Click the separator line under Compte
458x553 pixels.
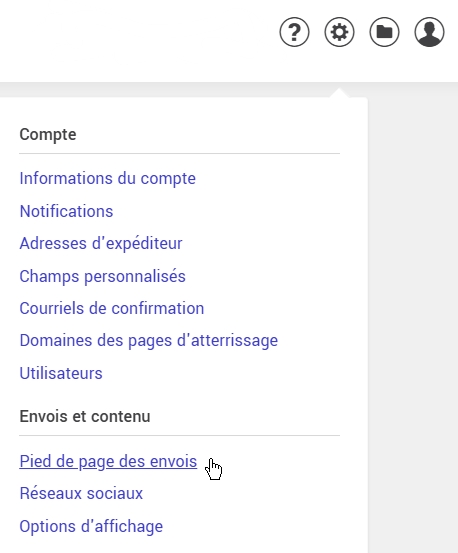[x=179, y=153]
